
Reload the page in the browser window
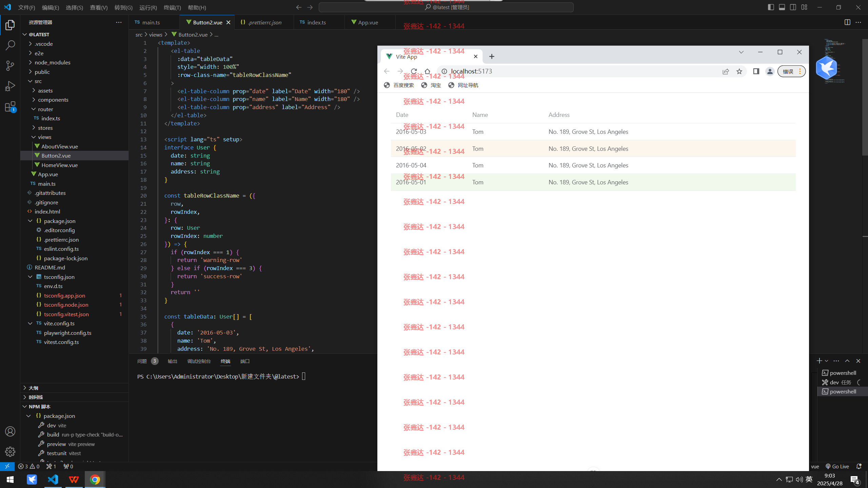(x=414, y=71)
